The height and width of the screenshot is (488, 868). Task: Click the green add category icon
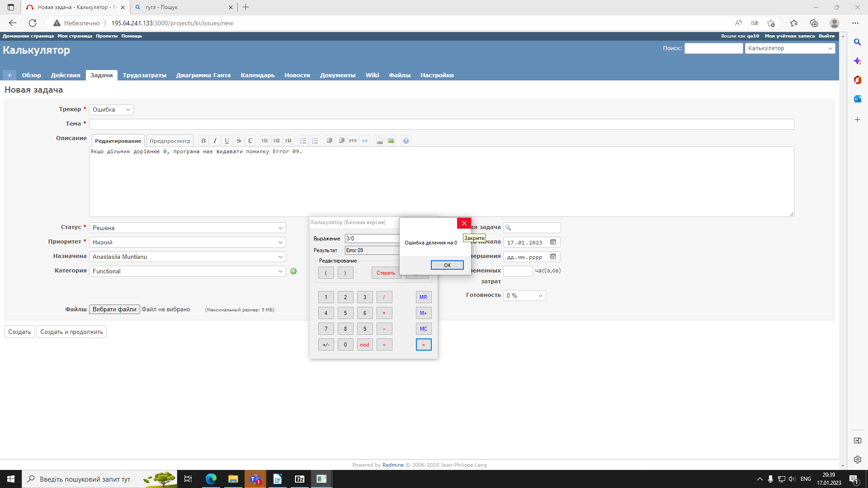tap(293, 271)
